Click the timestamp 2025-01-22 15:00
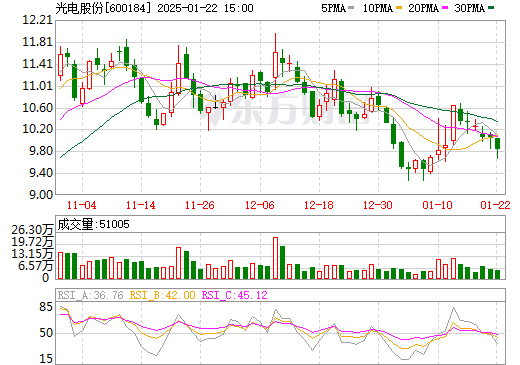 coord(205,8)
